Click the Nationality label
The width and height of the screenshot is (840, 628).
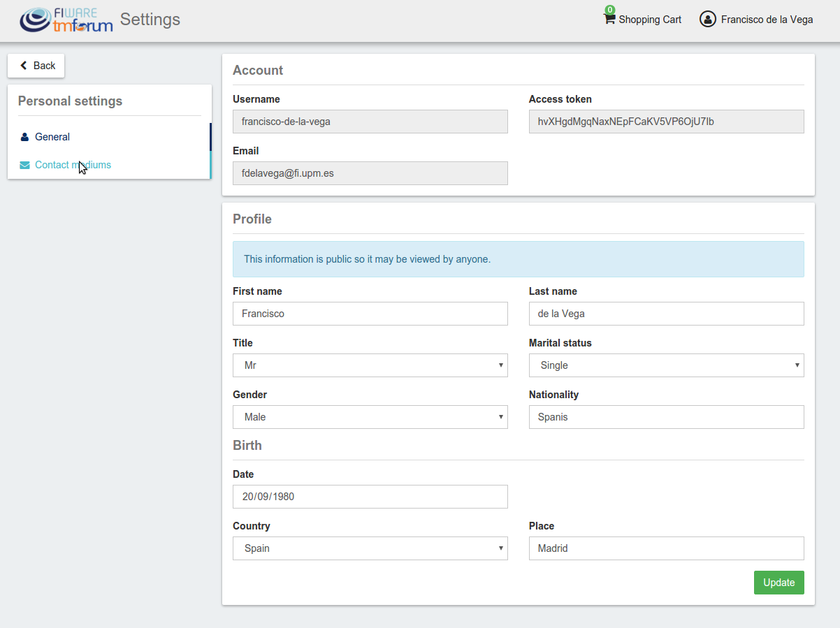coord(554,395)
